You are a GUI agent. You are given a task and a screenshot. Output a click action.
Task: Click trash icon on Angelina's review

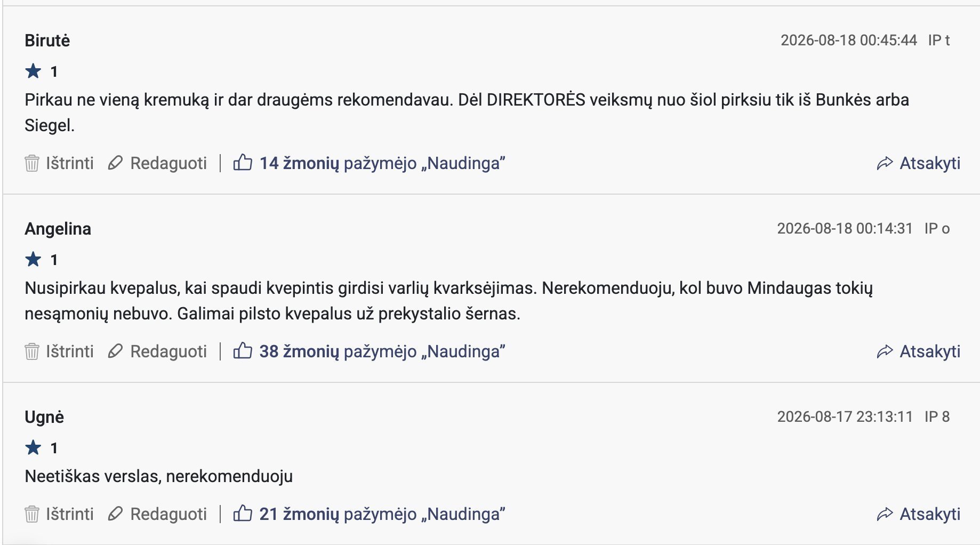[x=32, y=351]
